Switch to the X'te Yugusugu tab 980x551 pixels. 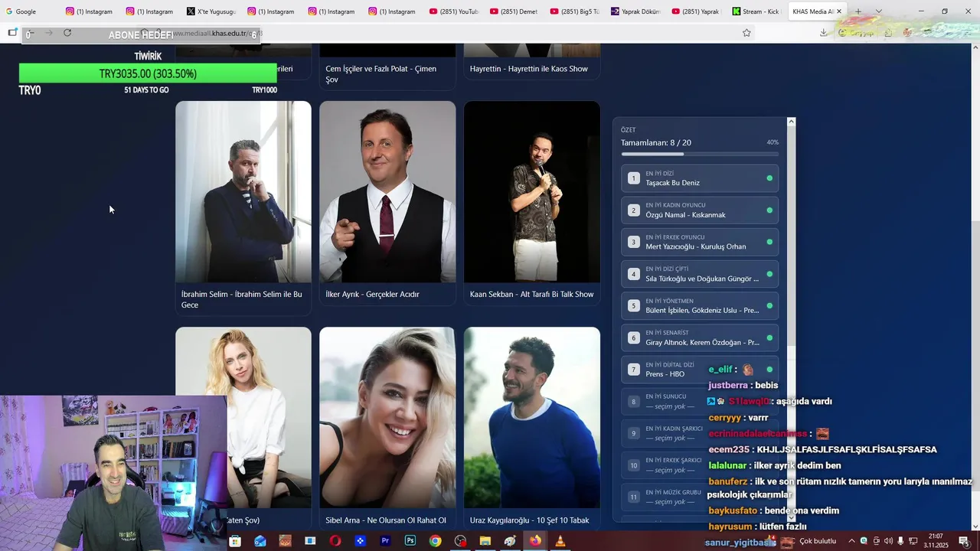(x=211, y=11)
